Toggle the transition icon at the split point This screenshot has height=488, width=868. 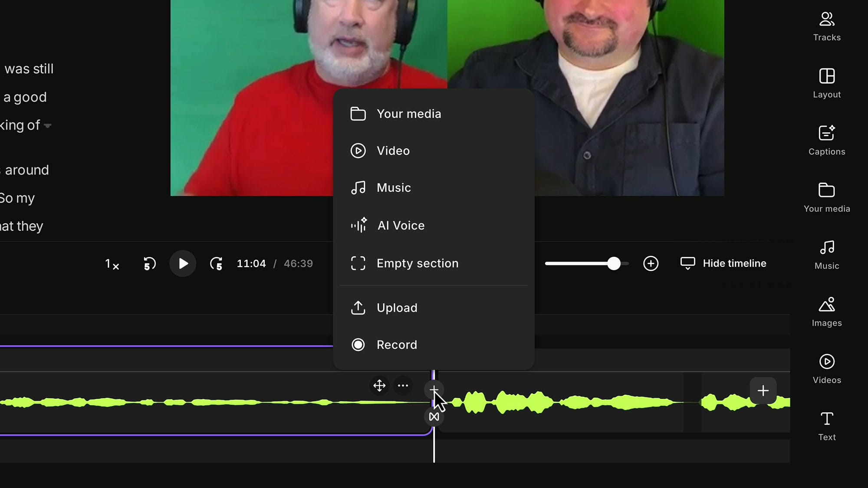[434, 416]
